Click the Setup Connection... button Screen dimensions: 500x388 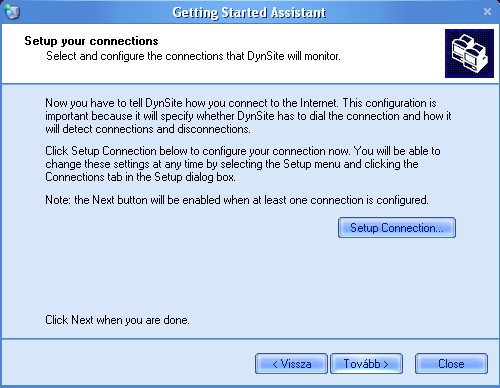(397, 228)
